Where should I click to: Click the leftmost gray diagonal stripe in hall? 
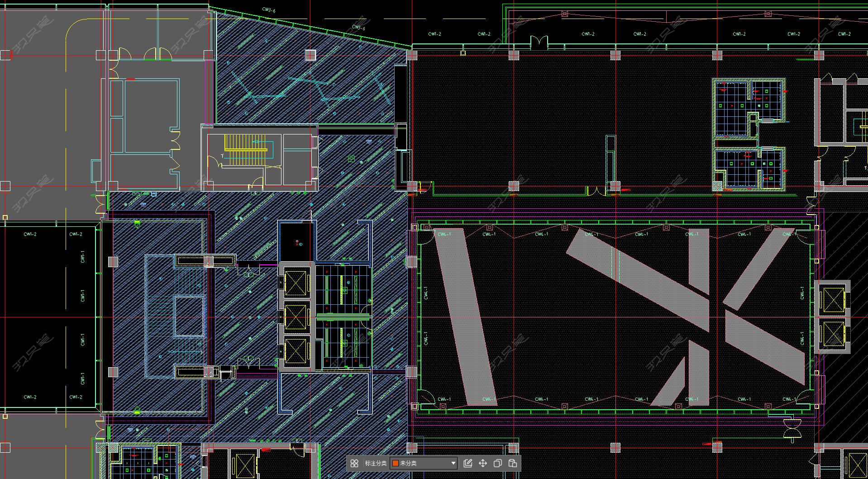pyautogui.click(x=465, y=316)
